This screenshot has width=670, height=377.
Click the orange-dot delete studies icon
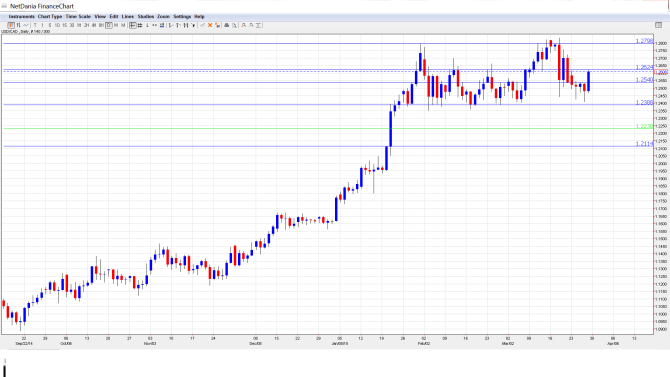[217, 26]
